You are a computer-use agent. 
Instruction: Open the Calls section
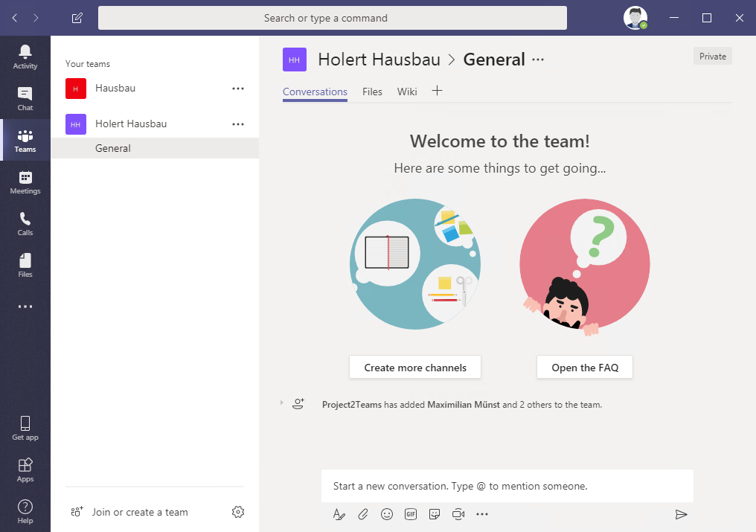[25, 224]
